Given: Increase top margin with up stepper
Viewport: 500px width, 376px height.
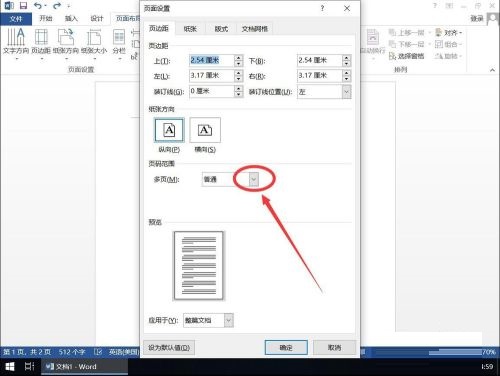Looking at the screenshot, I should [238, 58].
